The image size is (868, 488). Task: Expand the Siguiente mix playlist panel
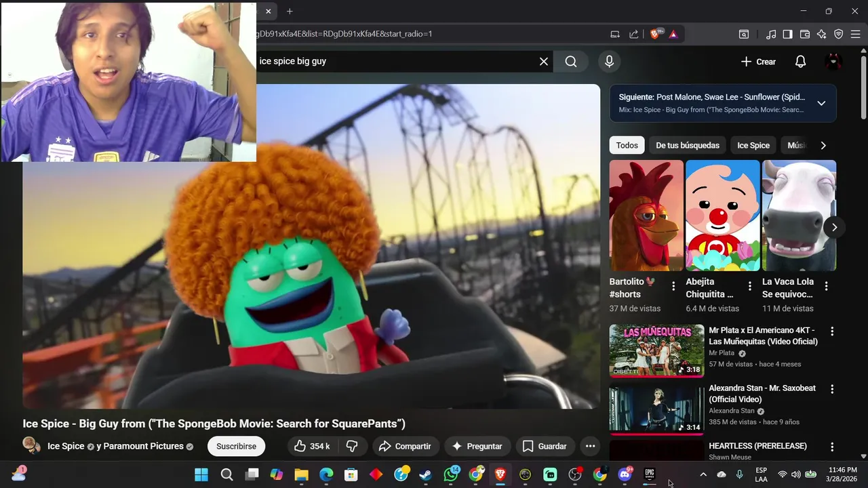821,103
